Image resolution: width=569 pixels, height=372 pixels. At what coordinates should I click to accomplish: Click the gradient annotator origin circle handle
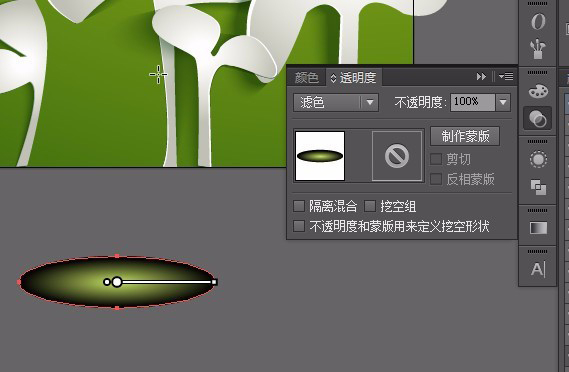116,282
